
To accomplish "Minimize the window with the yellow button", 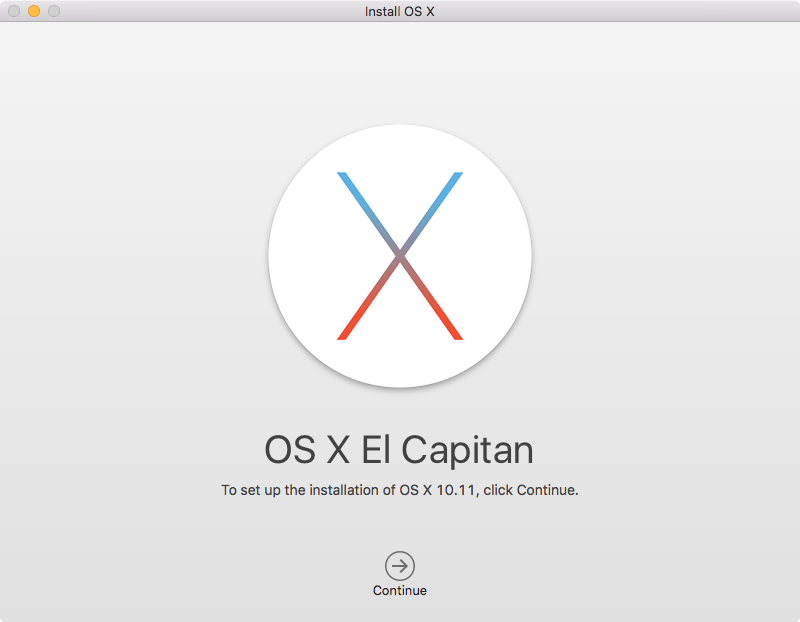I will click(34, 11).
